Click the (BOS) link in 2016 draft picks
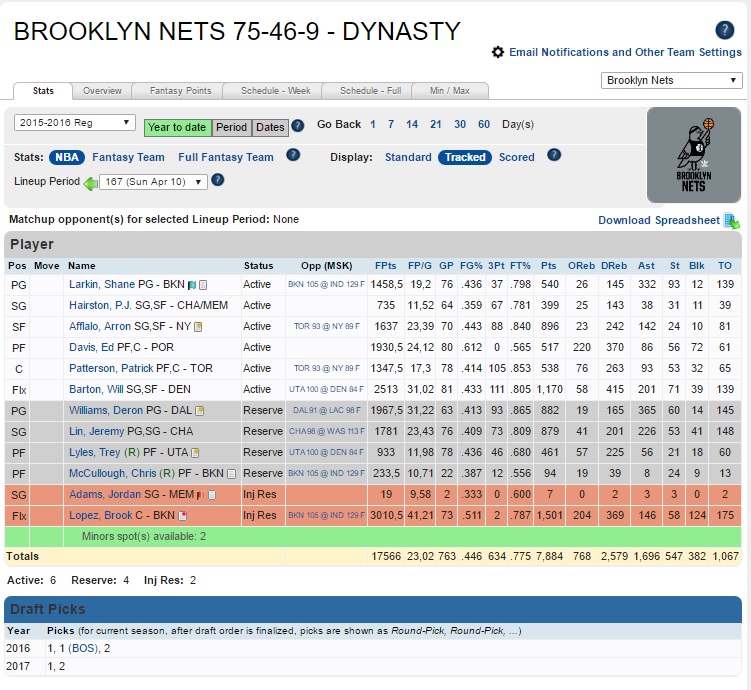 (x=83, y=648)
